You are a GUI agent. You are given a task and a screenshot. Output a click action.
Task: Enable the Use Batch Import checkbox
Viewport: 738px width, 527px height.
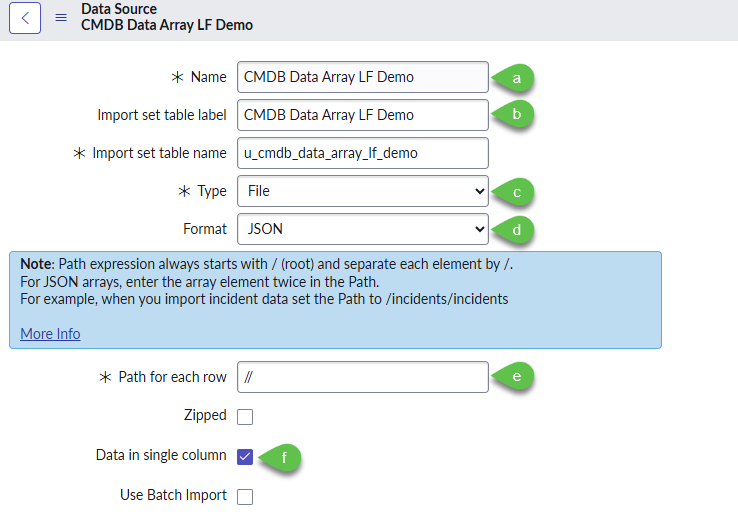245,496
